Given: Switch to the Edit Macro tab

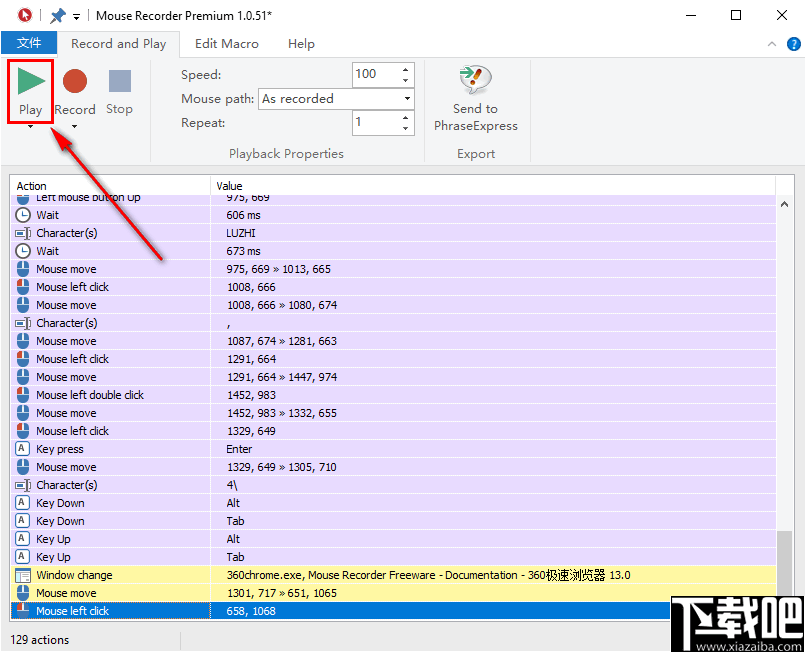Looking at the screenshot, I should (227, 44).
